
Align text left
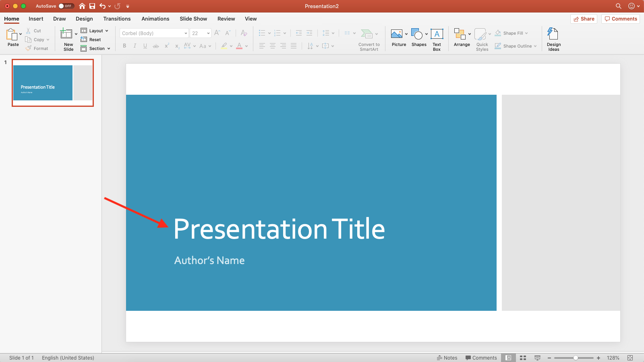pos(262,46)
